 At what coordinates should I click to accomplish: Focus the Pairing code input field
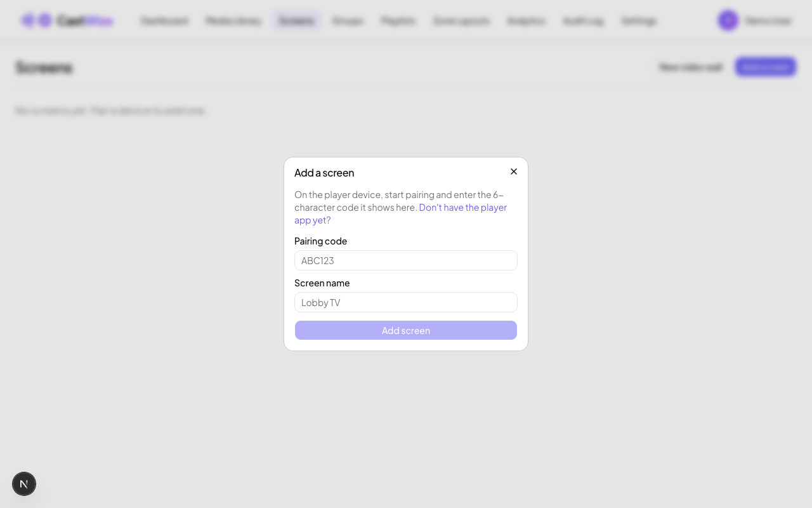[406, 260]
